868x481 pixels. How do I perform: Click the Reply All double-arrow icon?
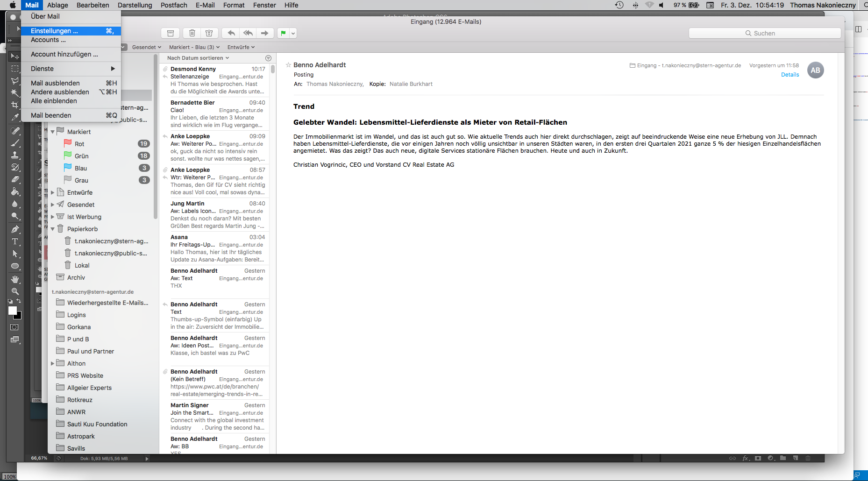248,33
